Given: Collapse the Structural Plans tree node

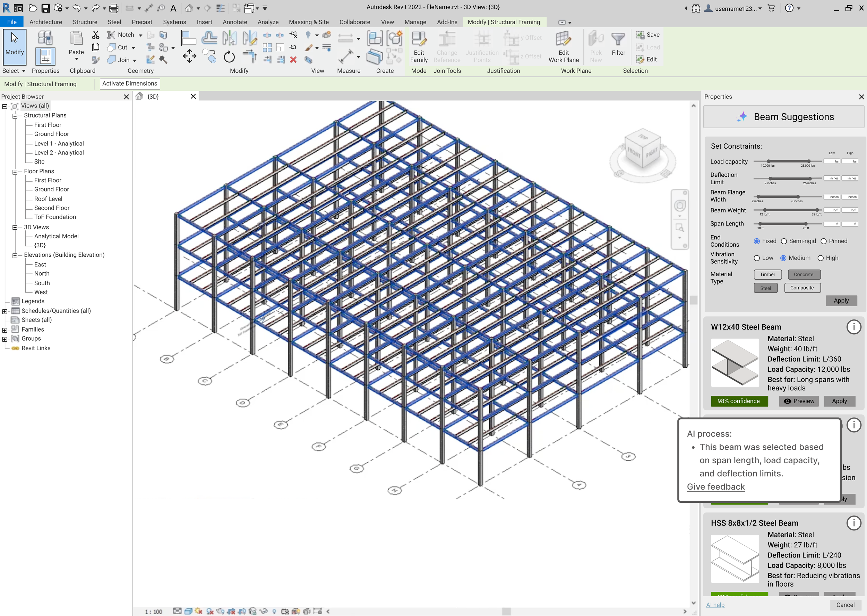Looking at the screenshot, I should 15,116.
